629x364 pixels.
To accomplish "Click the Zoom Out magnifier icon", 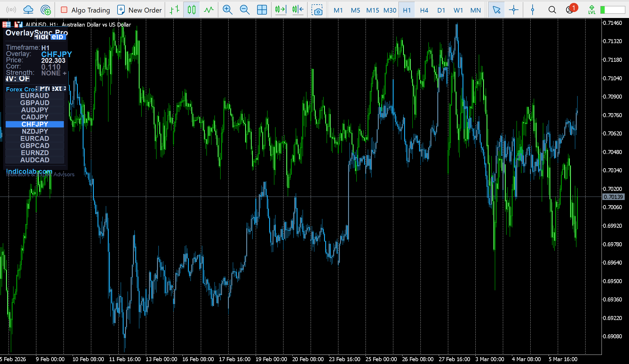I will (x=245, y=10).
